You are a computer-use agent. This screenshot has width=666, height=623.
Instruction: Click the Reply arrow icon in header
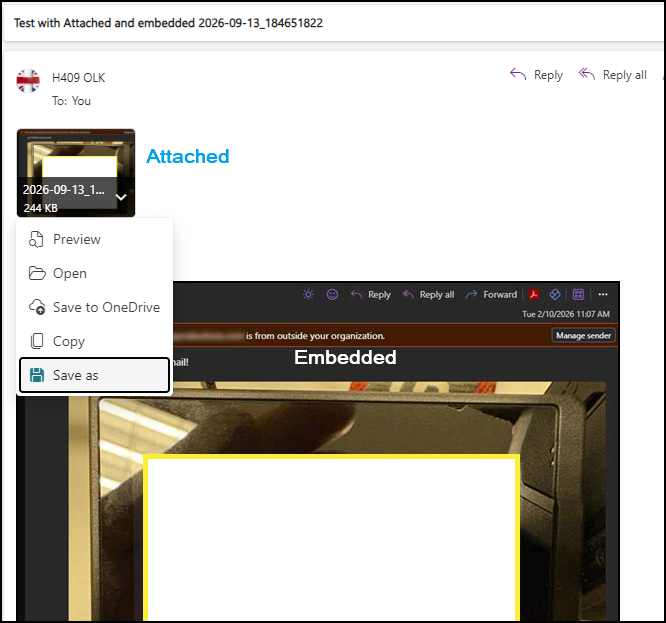tap(518, 74)
